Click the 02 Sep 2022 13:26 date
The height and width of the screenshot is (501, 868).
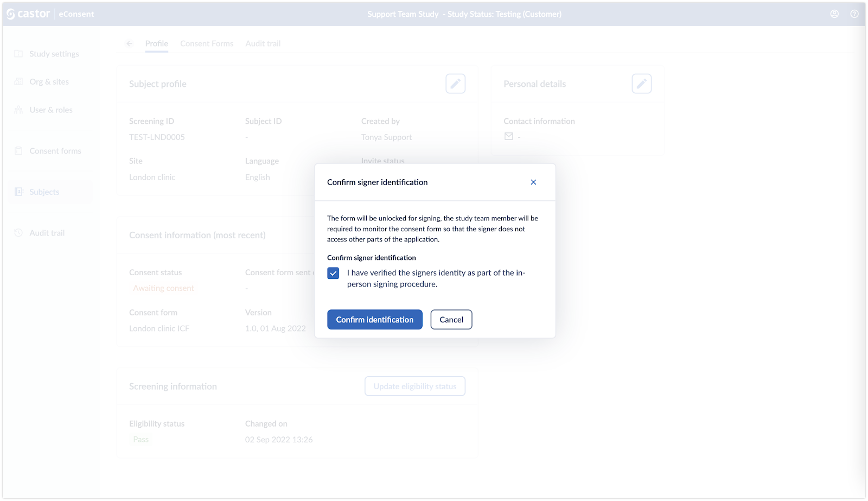pyautogui.click(x=279, y=440)
